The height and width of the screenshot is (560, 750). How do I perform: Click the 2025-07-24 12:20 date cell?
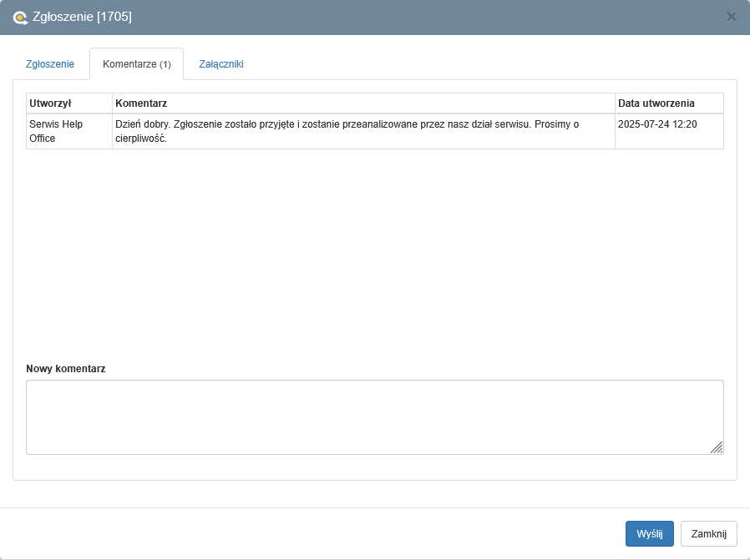(x=657, y=124)
